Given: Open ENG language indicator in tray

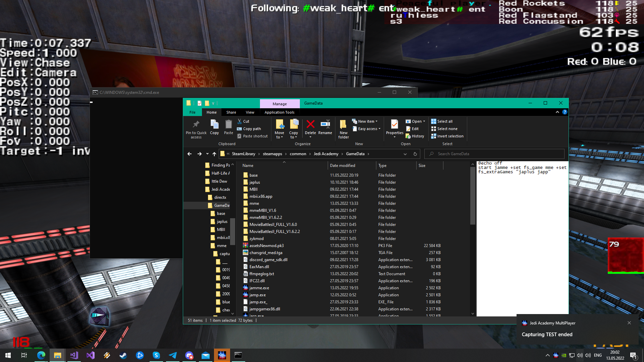Looking at the screenshot, I should tap(598, 355).
